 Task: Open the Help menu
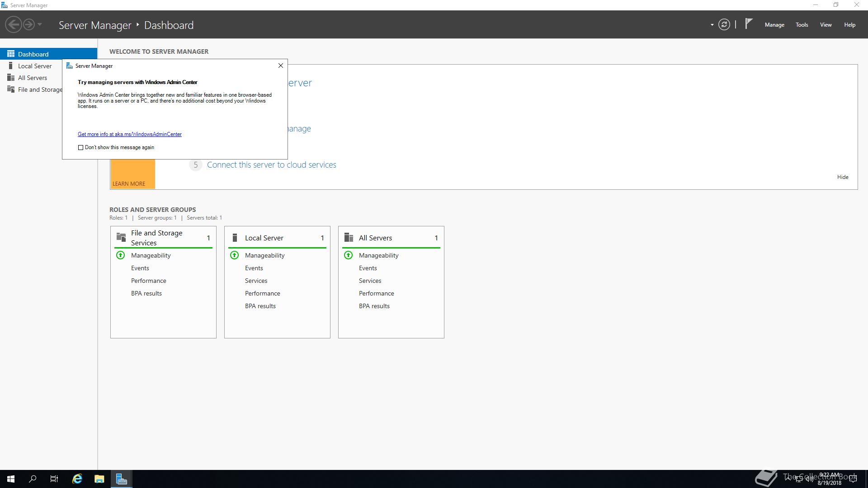point(849,25)
